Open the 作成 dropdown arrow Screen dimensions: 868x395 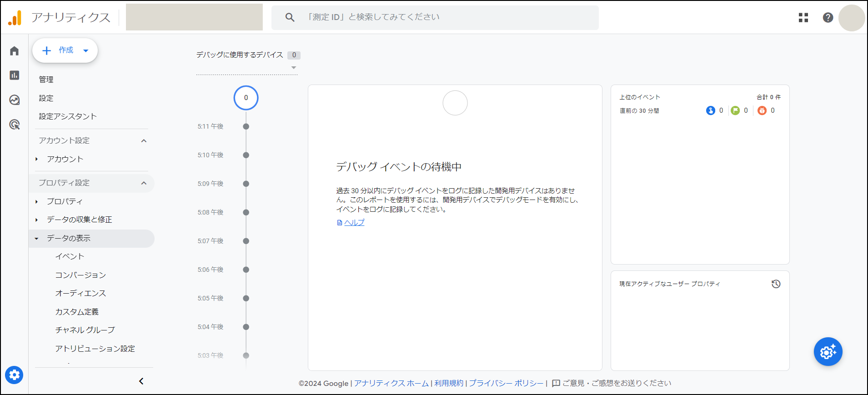[x=85, y=51]
